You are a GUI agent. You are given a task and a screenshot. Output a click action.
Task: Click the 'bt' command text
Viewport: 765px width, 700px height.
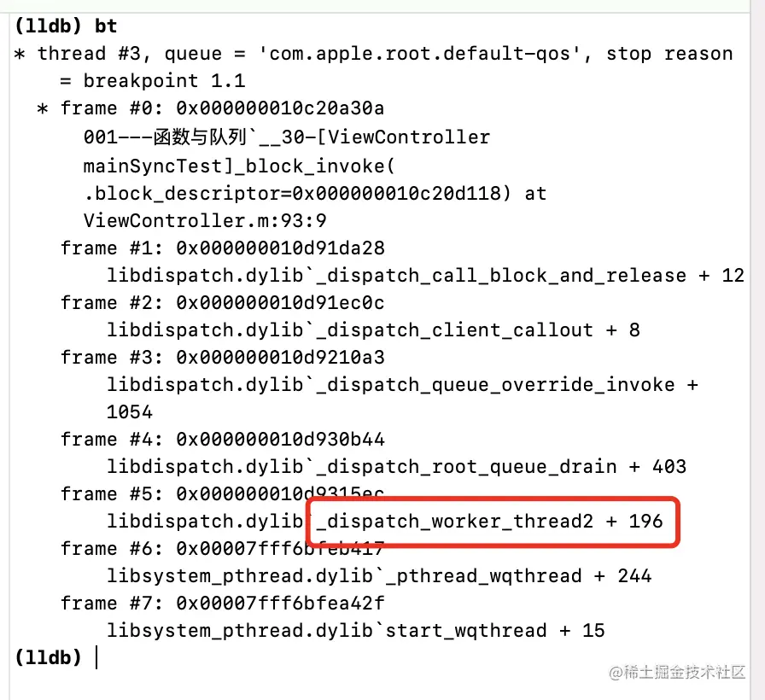click(x=106, y=26)
